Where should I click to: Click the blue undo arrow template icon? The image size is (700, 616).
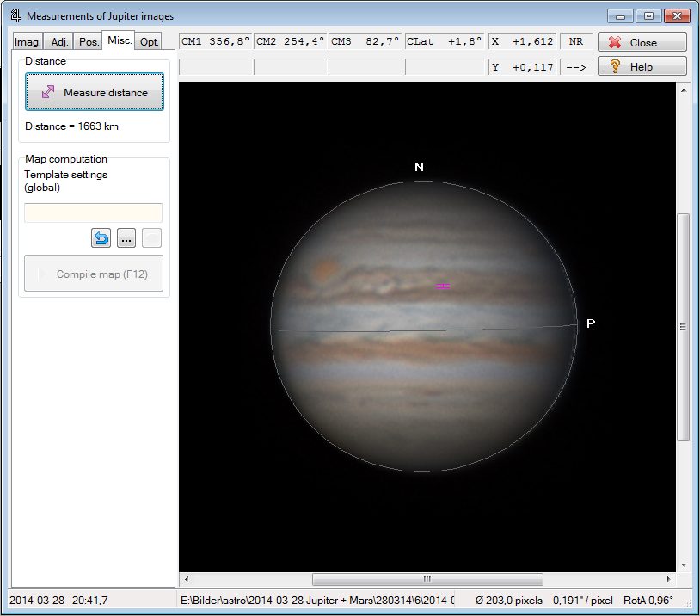click(x=101, y=238)
